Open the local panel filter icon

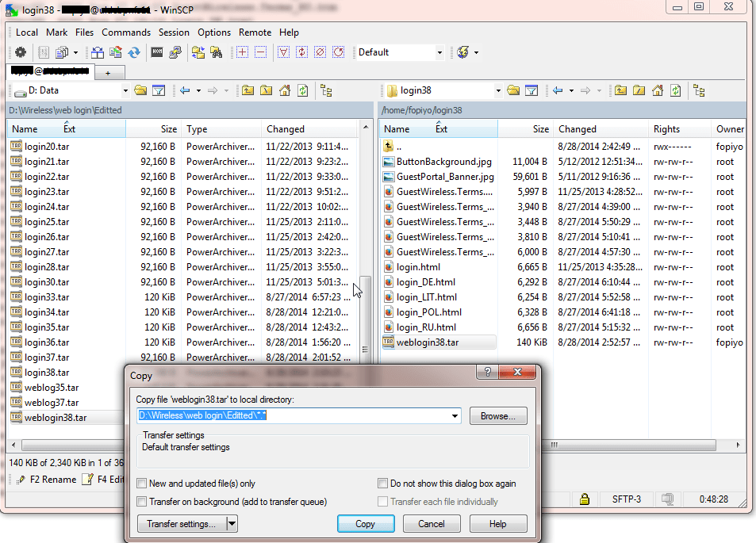[158, 90]
